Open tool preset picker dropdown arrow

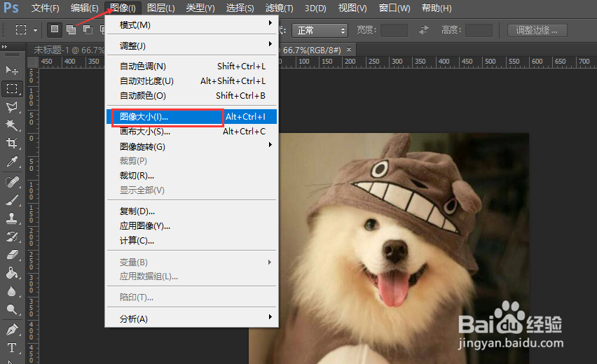(35, 30)
